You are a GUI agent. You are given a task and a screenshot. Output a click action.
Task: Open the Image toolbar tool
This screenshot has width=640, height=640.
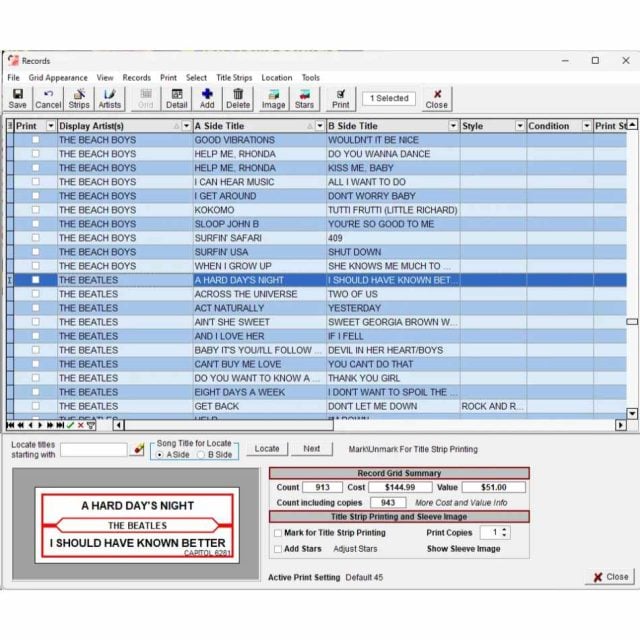pyautogui.click(x=273, y=99)
